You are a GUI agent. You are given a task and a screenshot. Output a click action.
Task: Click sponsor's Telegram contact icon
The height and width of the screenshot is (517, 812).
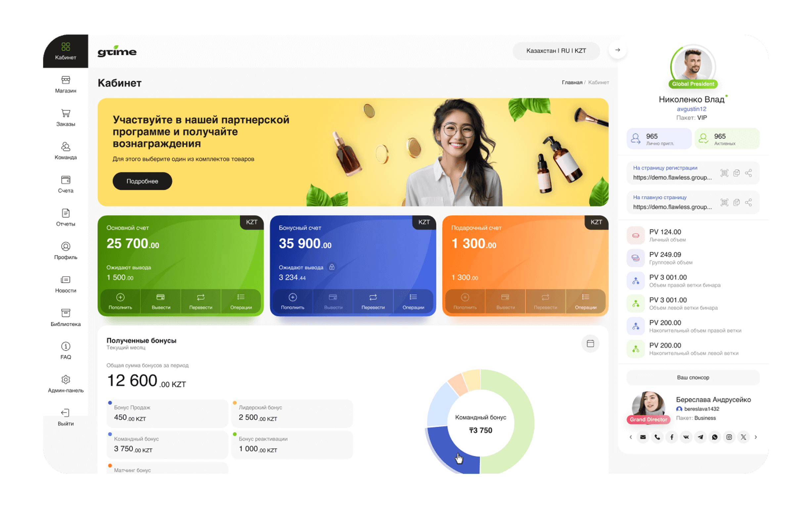click(700, 437)
